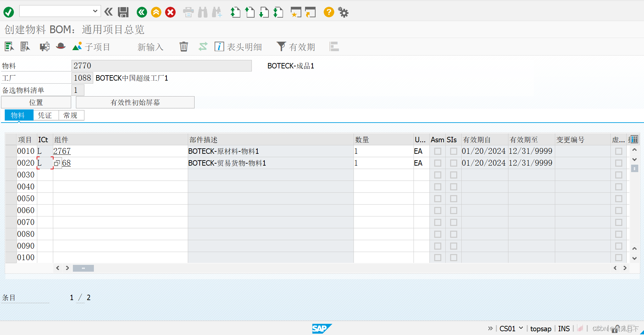Toggle Asm checkbox for item 0050

pyautogui.click(x=438, y=198)
